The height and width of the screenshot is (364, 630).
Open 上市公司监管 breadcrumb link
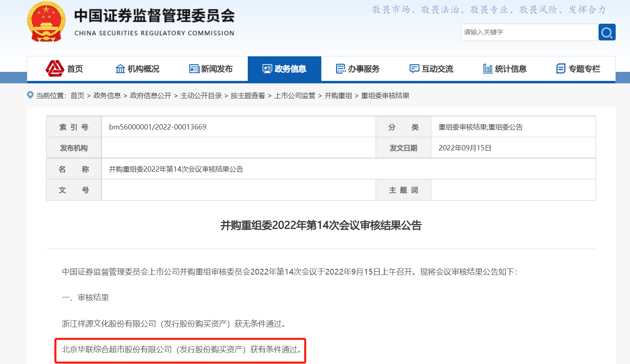pyautogui.click(x=295, y=96)
